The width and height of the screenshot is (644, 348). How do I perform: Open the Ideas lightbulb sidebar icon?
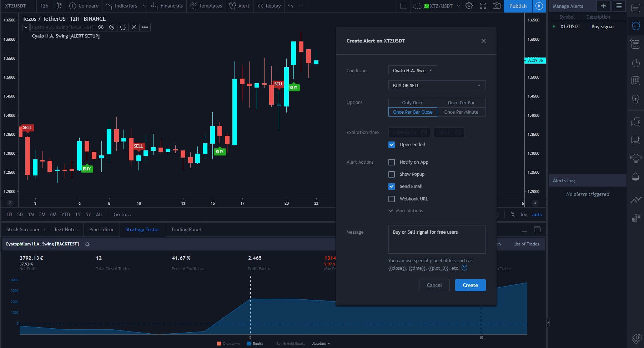pyautogui.click(x=636, y=99)
